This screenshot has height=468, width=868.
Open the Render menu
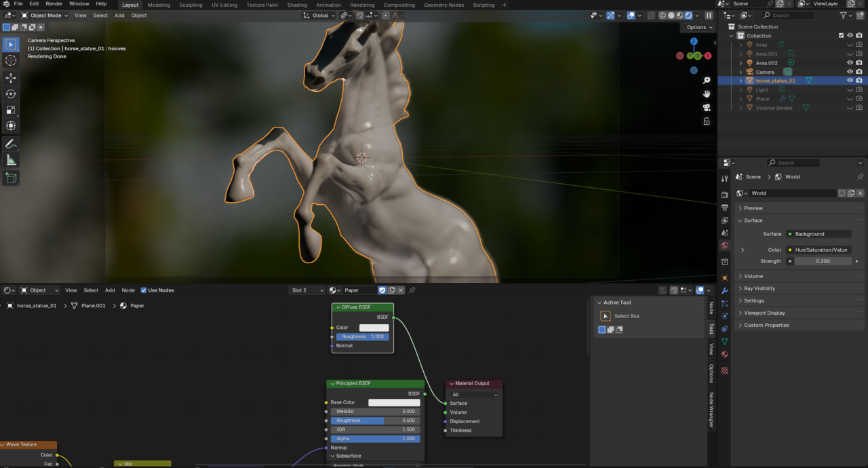click(54, 4)
